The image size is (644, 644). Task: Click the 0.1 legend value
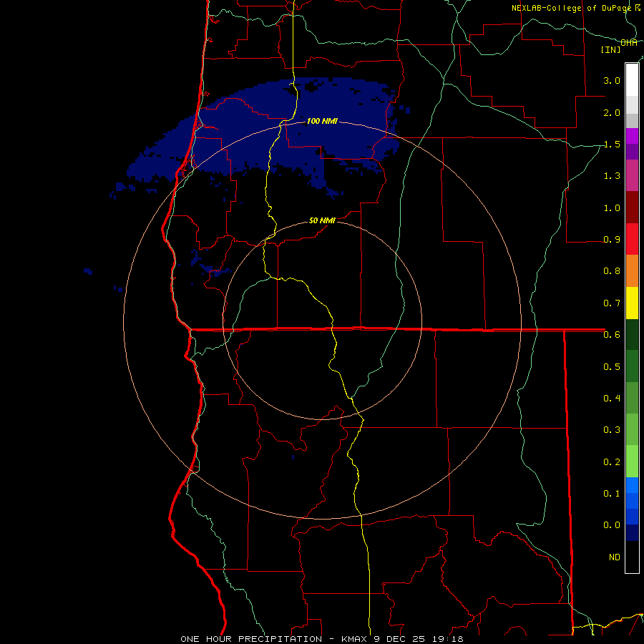612,493
